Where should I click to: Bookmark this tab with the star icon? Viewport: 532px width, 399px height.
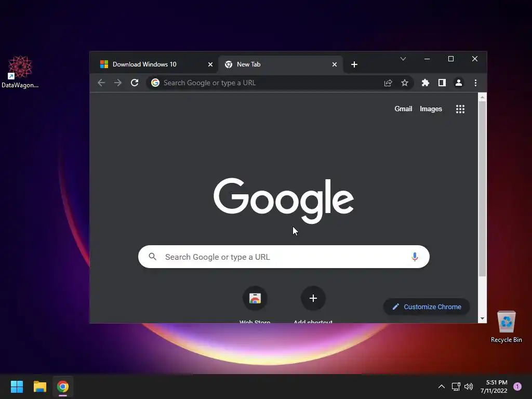coord(405,83)
